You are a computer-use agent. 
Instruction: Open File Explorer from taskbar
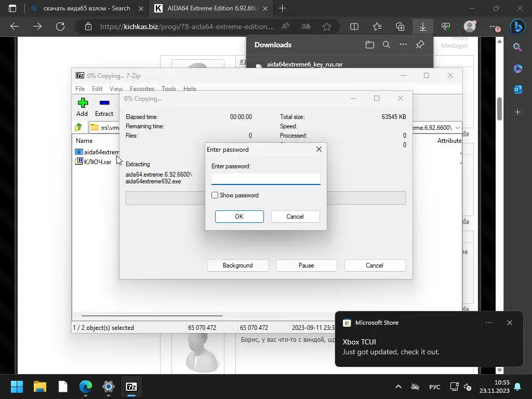pyautogui.click(x=39, y=387)
